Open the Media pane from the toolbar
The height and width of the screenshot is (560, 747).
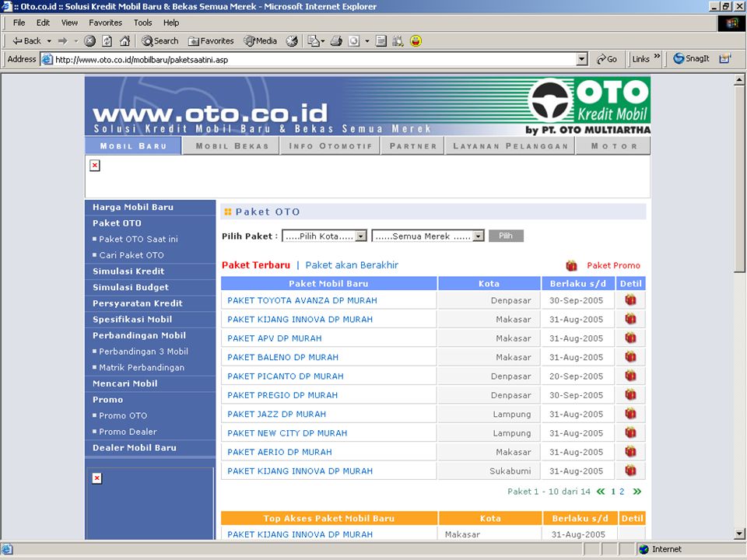click(x=260, y=41)
